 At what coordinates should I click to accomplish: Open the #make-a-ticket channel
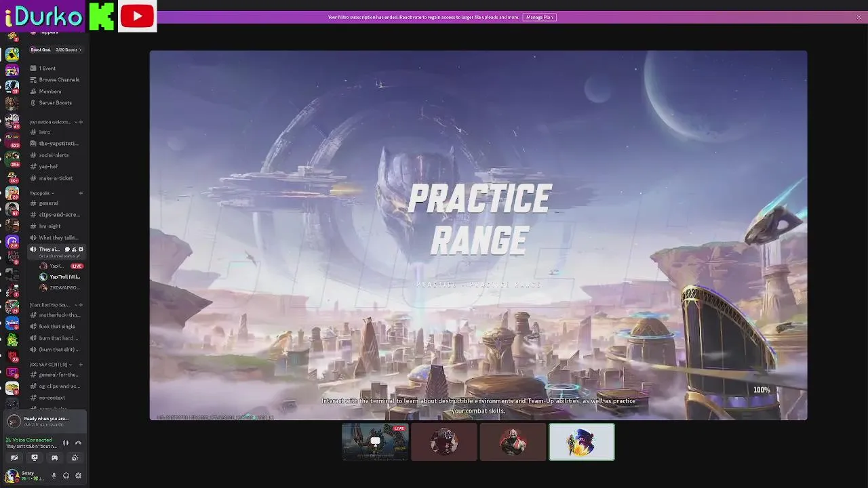pos(57,178)
